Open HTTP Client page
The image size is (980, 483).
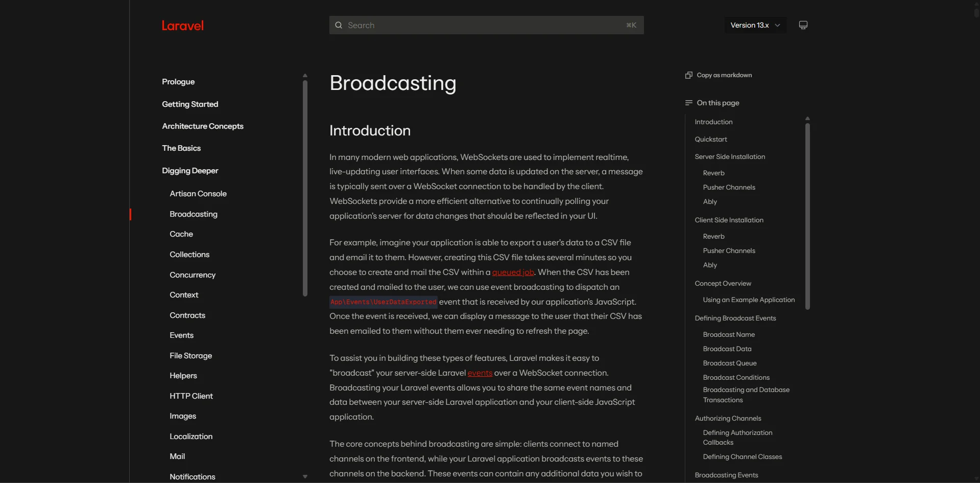pos(191,396)
